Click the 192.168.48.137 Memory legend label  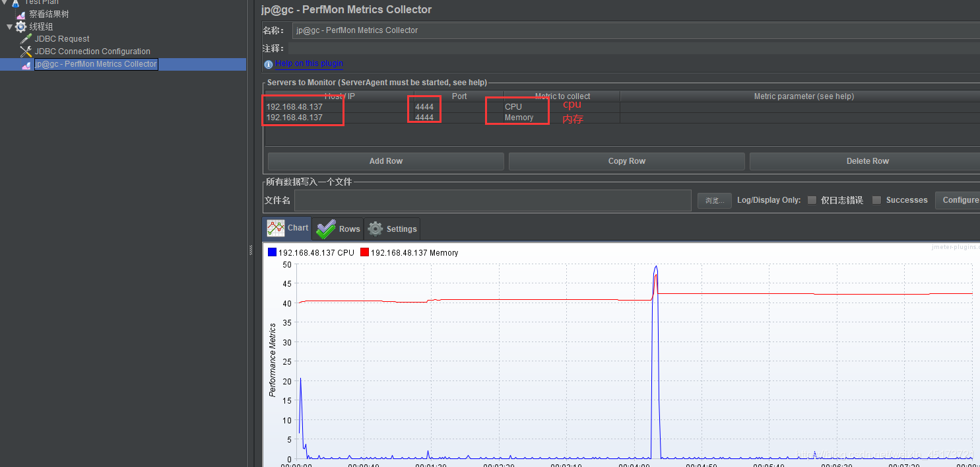coord(414,253)
